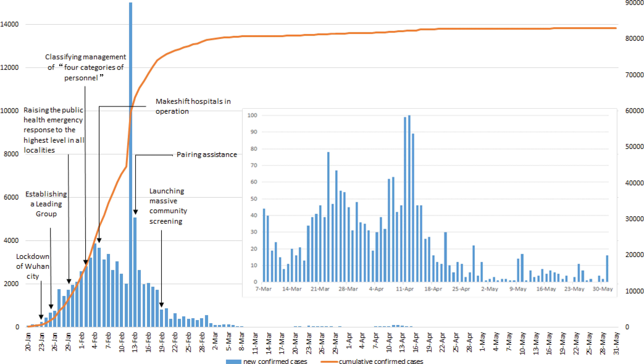Click the 'Lockdown of Wuhan city' annotation
The width and height of the screenshot is (644, 364).
[33, 266]
